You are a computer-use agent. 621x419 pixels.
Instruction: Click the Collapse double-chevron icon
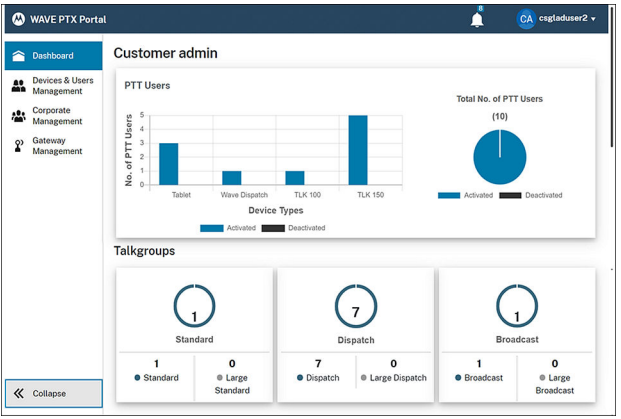[x=19, y=393]
